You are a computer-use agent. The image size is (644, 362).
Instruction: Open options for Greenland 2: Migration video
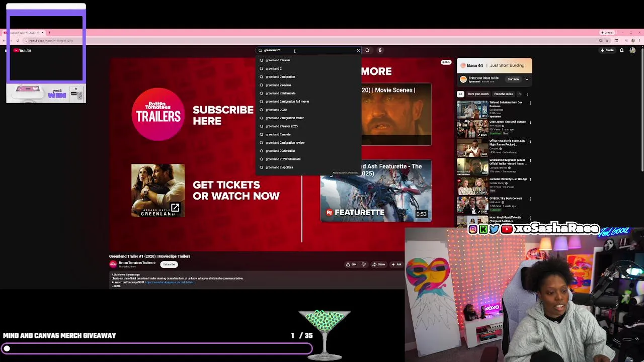tap(530, 160)
